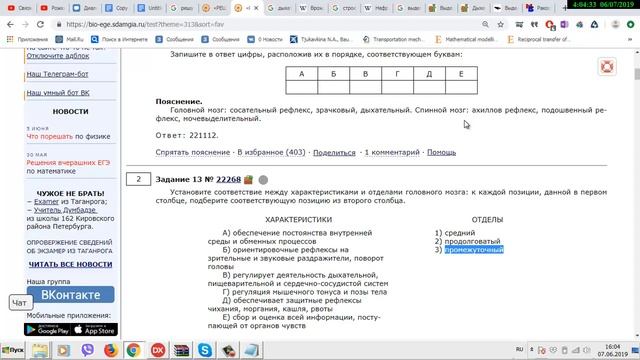Open the red DX app in the taskbar
Screen dimensions: 640x360
tap(158, 350)
